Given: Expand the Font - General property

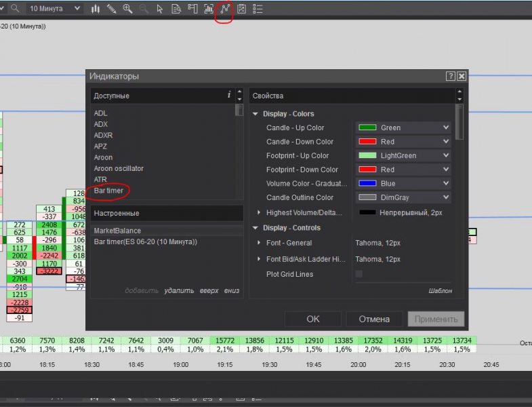Looking at the screenshot, I should pos(259,243).
